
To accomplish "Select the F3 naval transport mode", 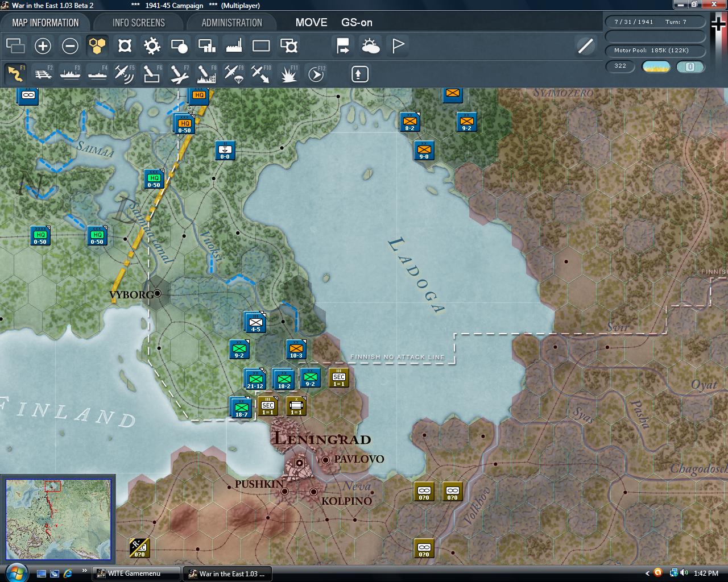I will point(70,74).
